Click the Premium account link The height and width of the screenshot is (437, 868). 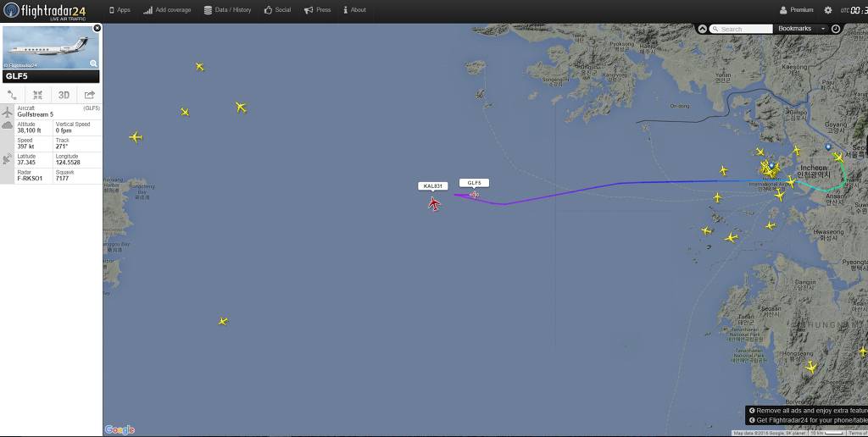[797, 10]
